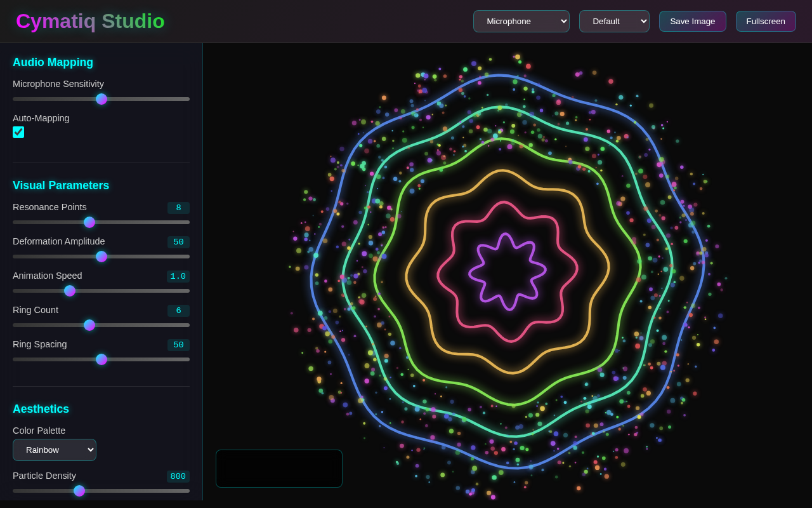Click the audio waveform display box

(x=279, y=469)
